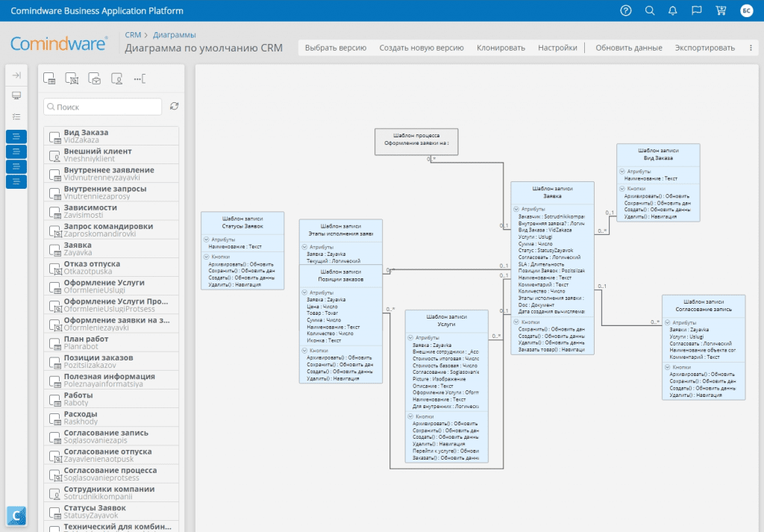This screenshot has height=532, width=764.
Task: Refresh the template list with reload icon
Action: click(x=175, y=107)
